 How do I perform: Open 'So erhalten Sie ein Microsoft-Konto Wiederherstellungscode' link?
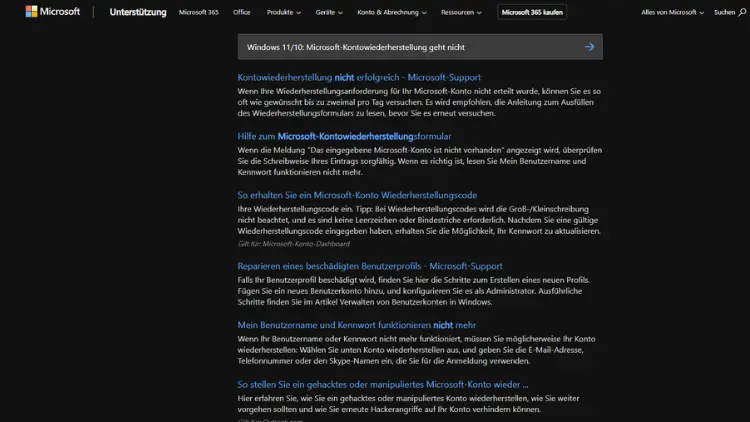(x=357, y=195)
